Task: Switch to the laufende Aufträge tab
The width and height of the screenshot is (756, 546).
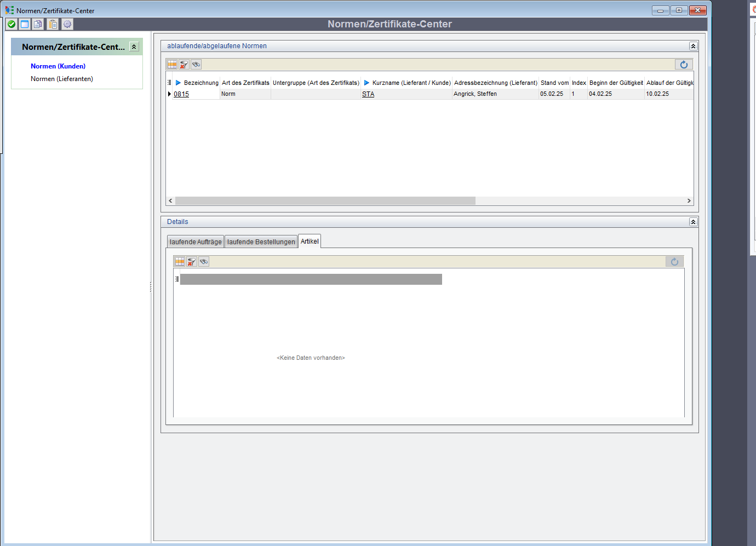Action: click(x=196, y=242)
